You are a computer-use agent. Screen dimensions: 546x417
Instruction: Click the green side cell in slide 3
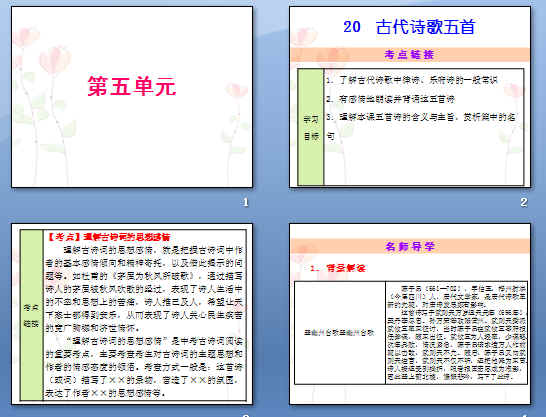click(x=31, y=315)
